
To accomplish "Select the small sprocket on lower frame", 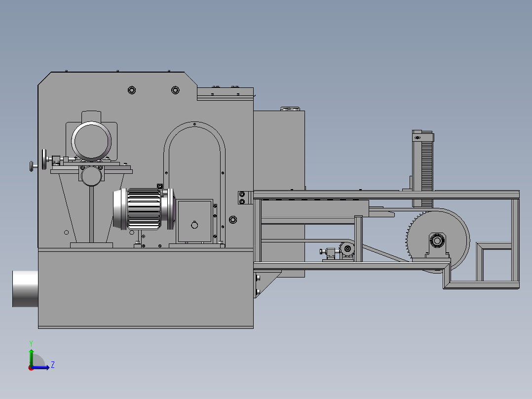I will [x=347, y=249].
